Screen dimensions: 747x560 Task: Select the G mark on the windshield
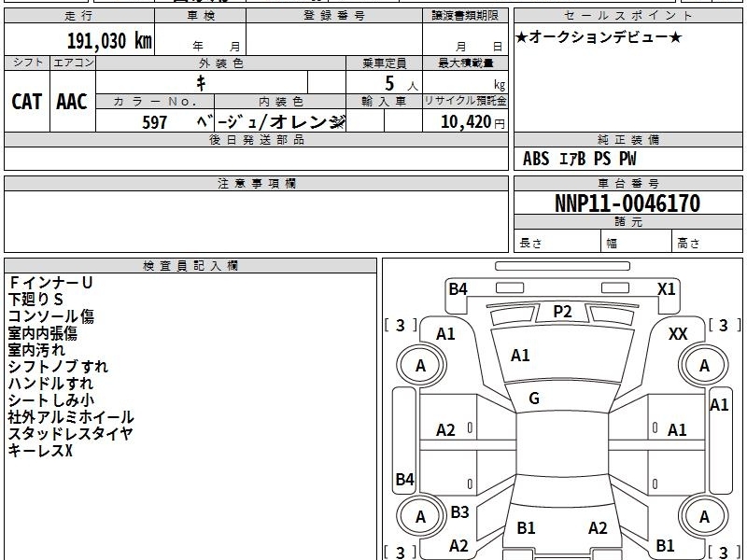pyautogui.click(x=534, y=399)
